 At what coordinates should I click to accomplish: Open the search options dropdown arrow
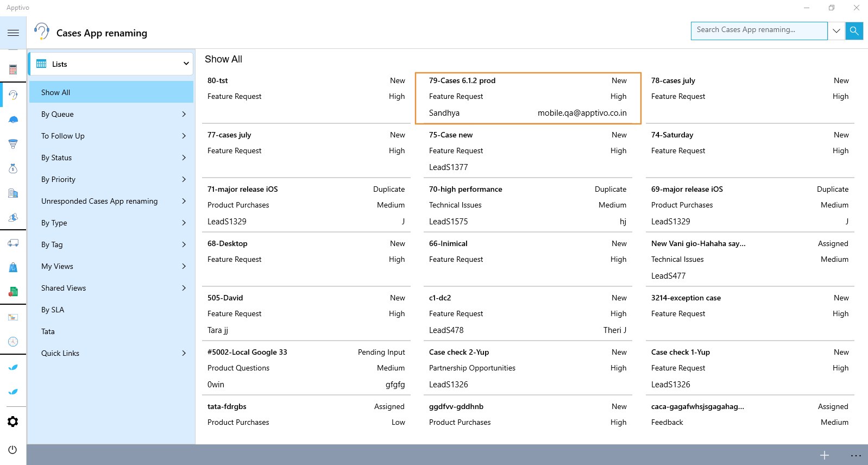tap(836, 31)
